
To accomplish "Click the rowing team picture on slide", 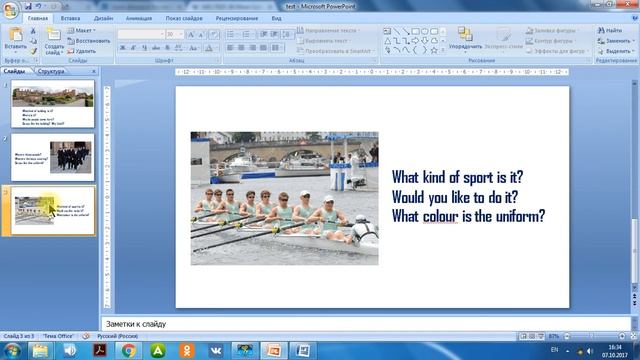I will point(284,198).
